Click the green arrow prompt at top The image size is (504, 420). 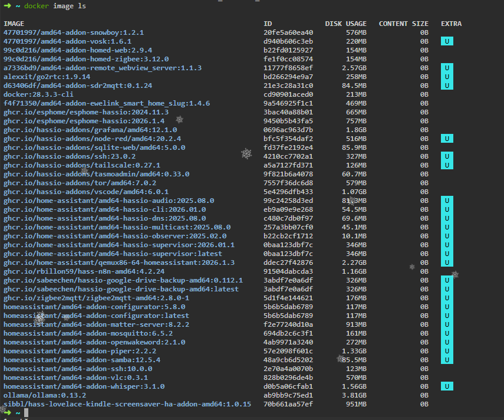pos(7,6)
